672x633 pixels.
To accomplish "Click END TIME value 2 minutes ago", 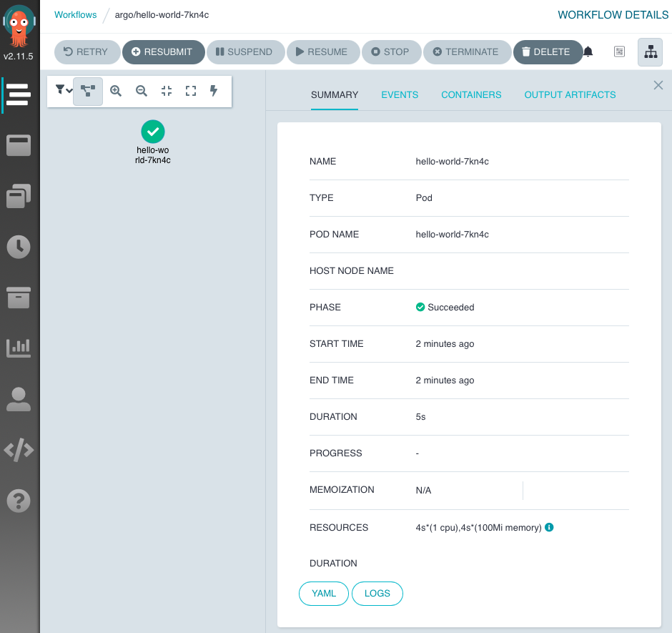I will [x=445, y=380].
